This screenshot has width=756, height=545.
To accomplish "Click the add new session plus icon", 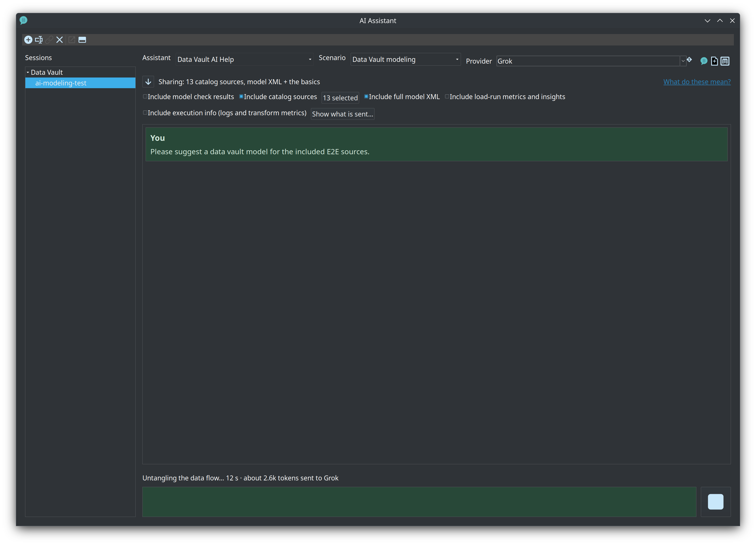I will click(28, 40).
